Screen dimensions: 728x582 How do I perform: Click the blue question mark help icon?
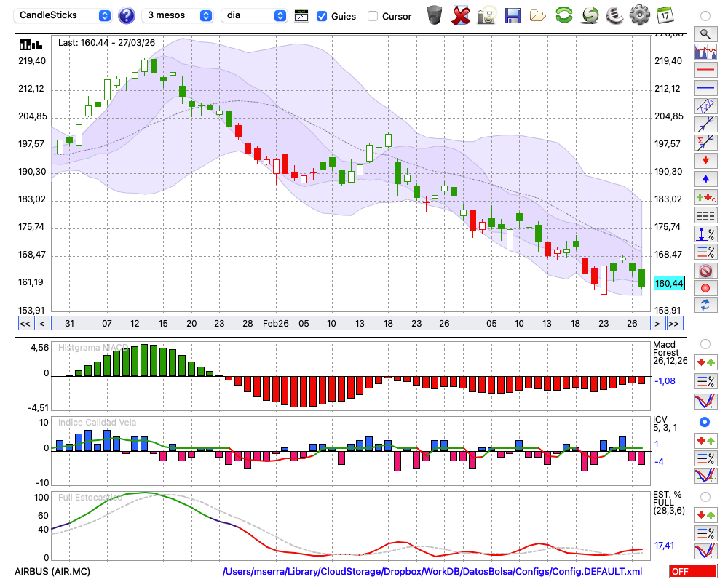(x=126, y=15)
